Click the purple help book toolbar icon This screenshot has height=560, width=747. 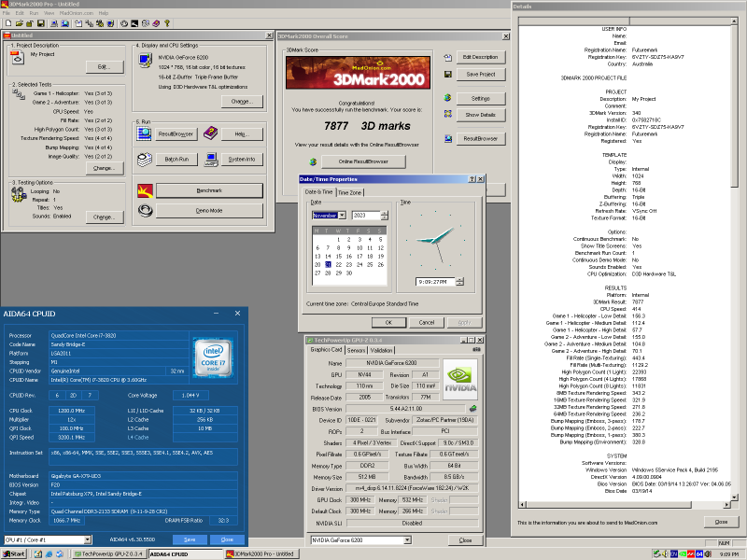pyautogui.click(x=156, y=23)
